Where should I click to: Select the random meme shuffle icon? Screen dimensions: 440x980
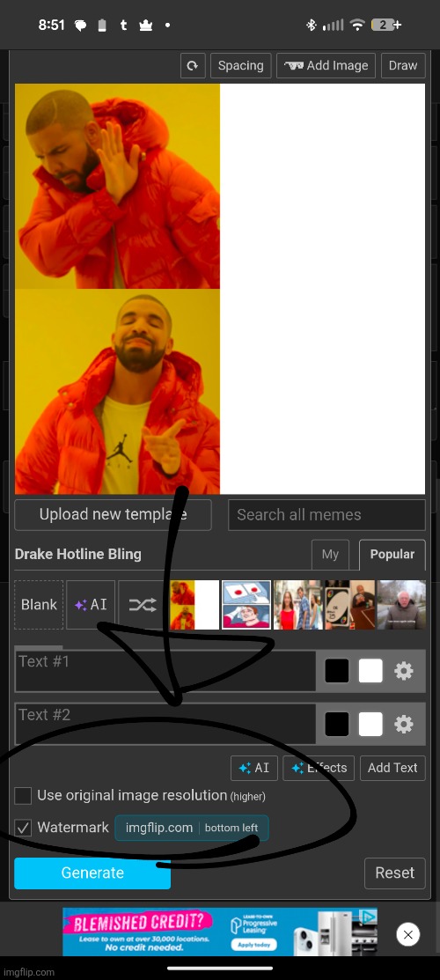(143, 605)
